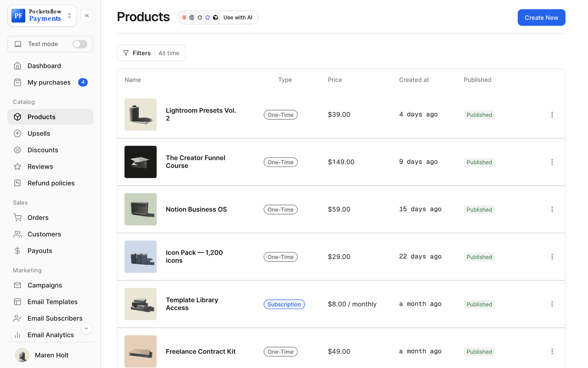Click the Reviews star icon
Screen dimensions: 588x368
pyautogui.click(x=18, y=166)
